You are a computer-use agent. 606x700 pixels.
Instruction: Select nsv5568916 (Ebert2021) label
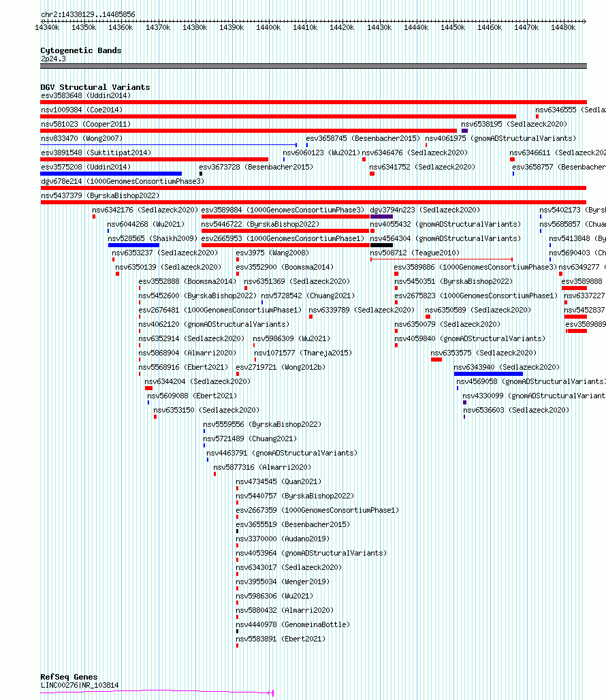(183, 367)
